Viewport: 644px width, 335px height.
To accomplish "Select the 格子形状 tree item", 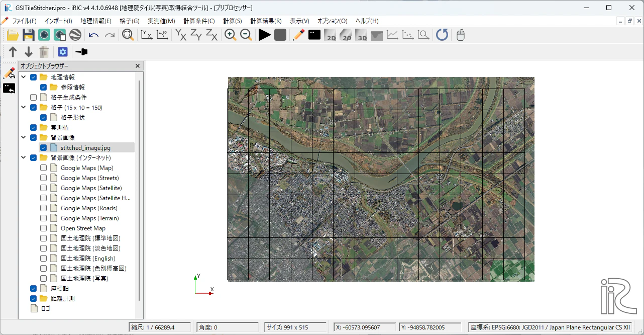I will pos(73,118).
